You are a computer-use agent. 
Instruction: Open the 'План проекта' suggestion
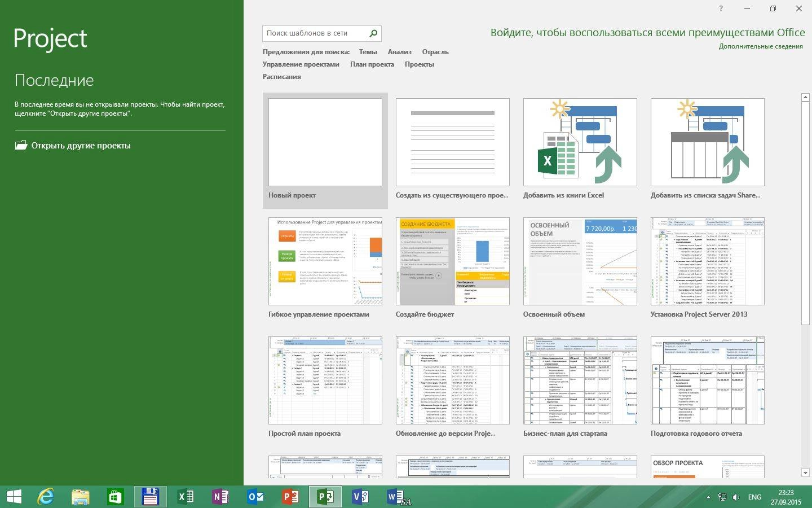(x=372, y=64)
